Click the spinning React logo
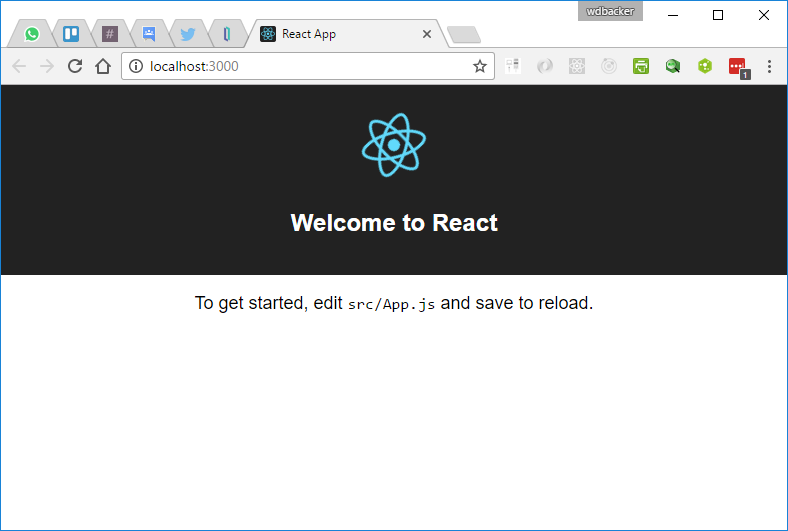This screenshot has width=788, height=531. click(394, 145)
